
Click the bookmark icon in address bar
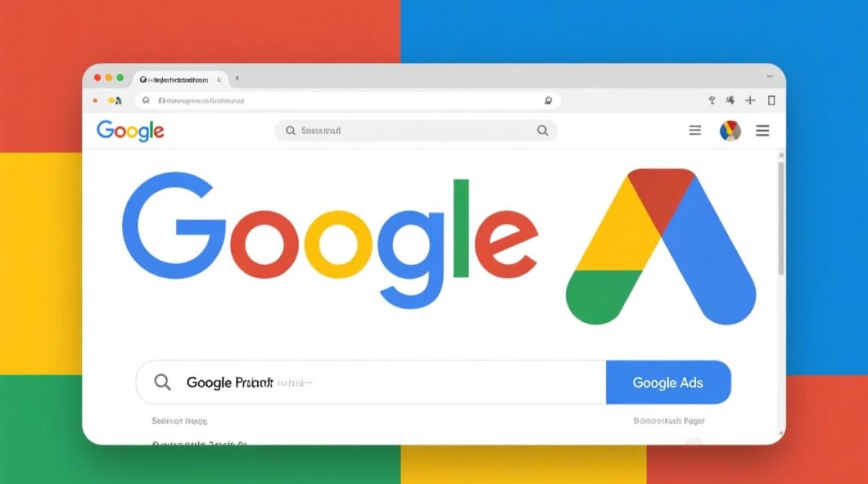pyautogui.click(x=548, y=100)
